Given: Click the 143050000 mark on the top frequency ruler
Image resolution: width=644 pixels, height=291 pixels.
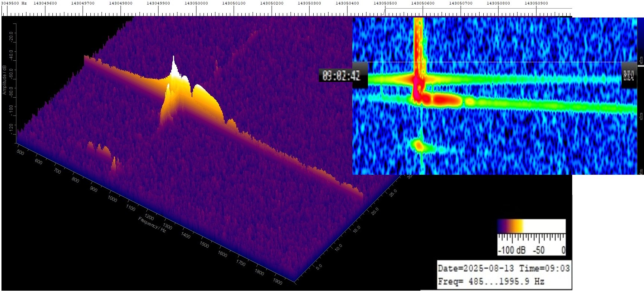Looking at the screenshot, I should click(196, 3).
